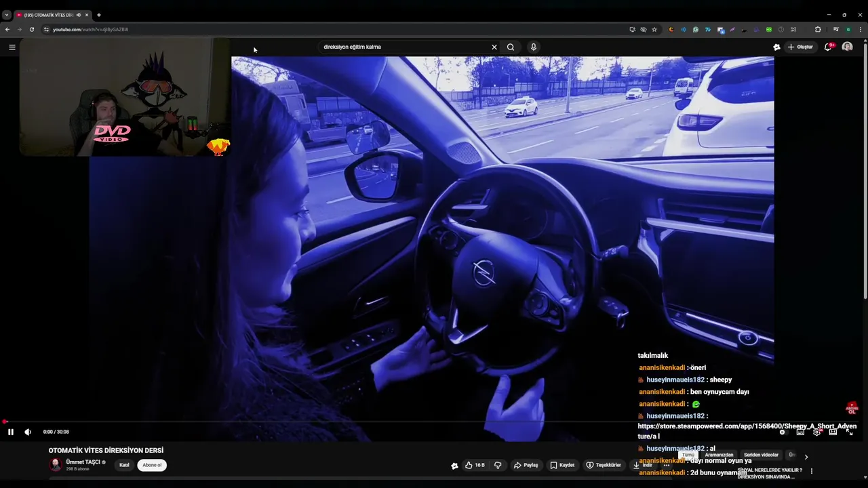This screenshot has width=868, height=488.
Task: Open options for SİNYAL NERELERDE YAKILIR video
Action: (x=812, y=471)
